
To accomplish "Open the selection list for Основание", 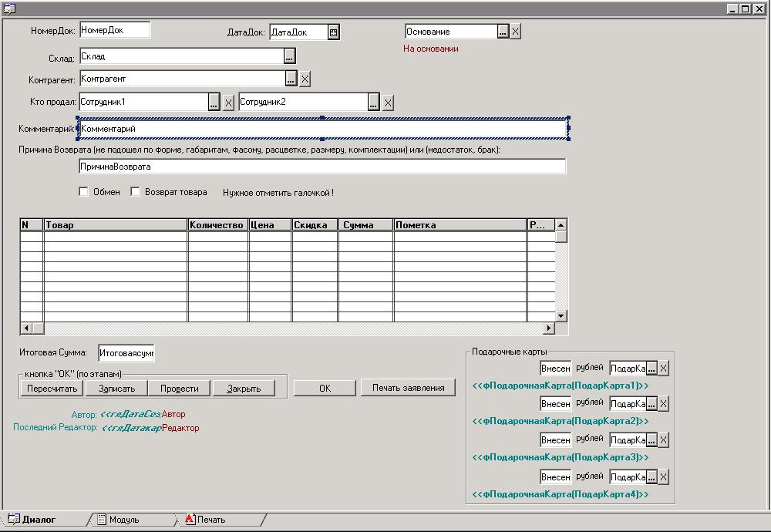I will pos(503,32).
